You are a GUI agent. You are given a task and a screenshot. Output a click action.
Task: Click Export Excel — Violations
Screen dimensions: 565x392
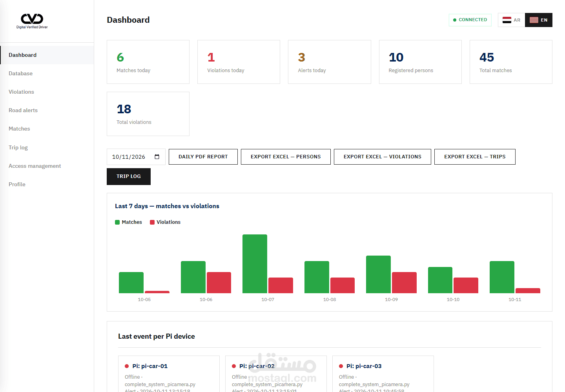[x=383, y=157]
